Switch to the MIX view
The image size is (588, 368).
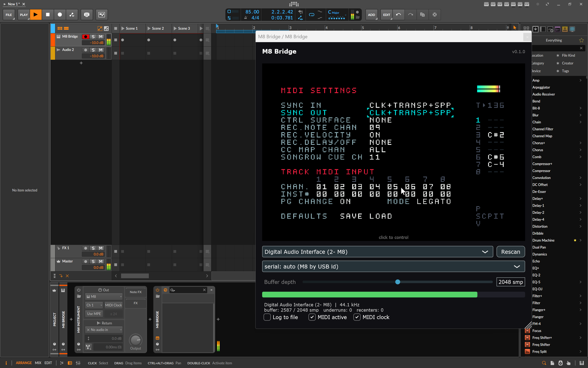[x=38, y=363]
